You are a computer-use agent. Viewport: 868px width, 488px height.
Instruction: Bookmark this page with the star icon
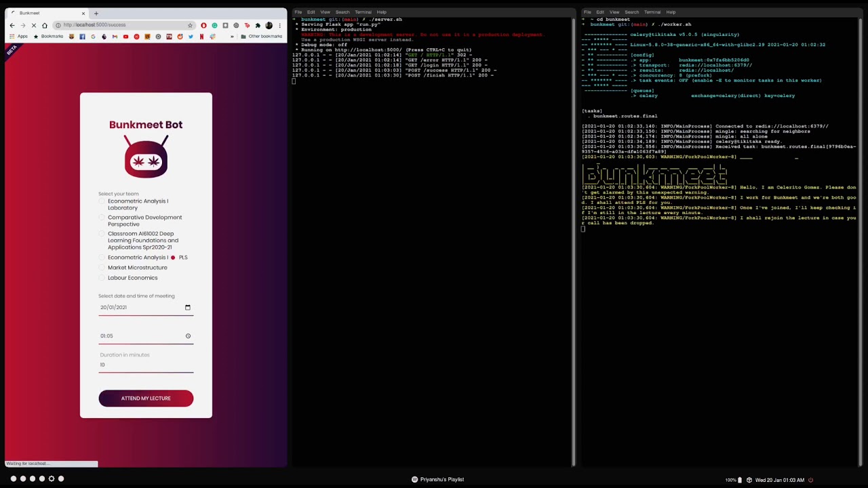(190, 25)
